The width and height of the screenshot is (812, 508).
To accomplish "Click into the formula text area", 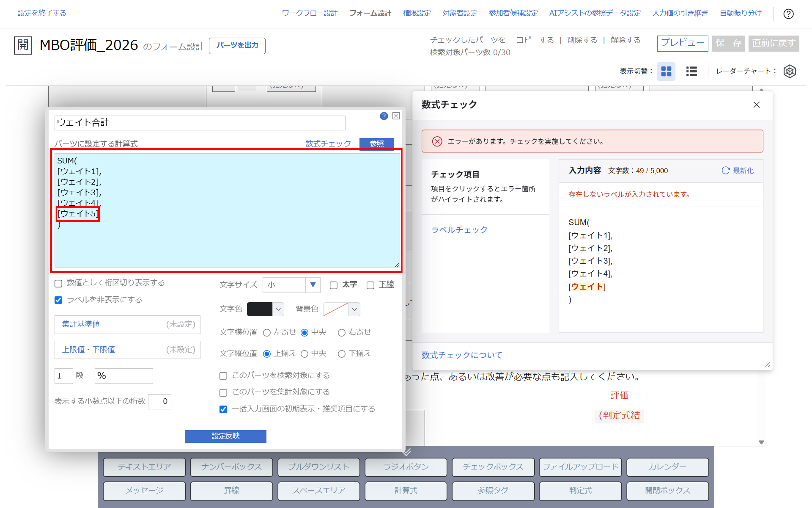I will point(227,211).
